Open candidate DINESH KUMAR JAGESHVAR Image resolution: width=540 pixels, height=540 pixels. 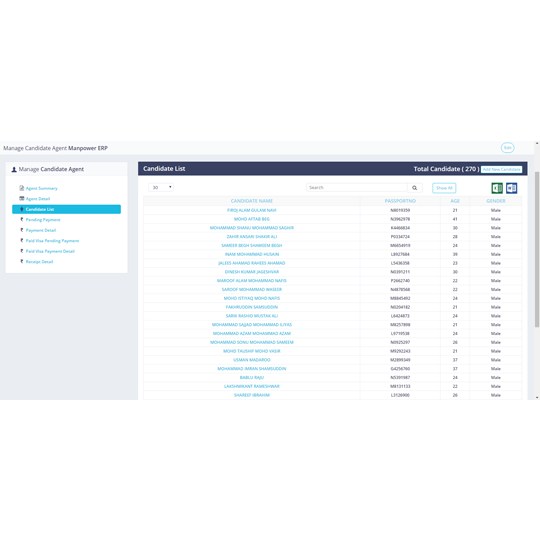coord(252,272)
